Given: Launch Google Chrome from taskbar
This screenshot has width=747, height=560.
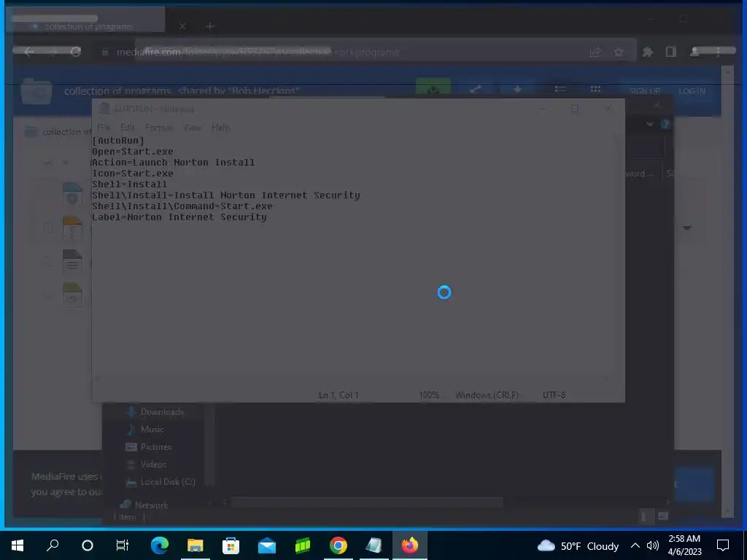Looking at the screenshot, I should click(x=338, y=545).
